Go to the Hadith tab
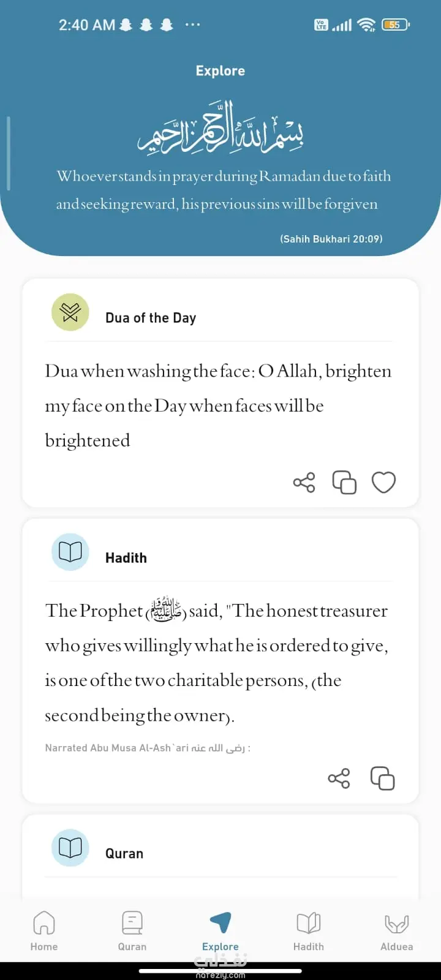The height and width of the screenshot is (980, 441). [x=309, y=931]
